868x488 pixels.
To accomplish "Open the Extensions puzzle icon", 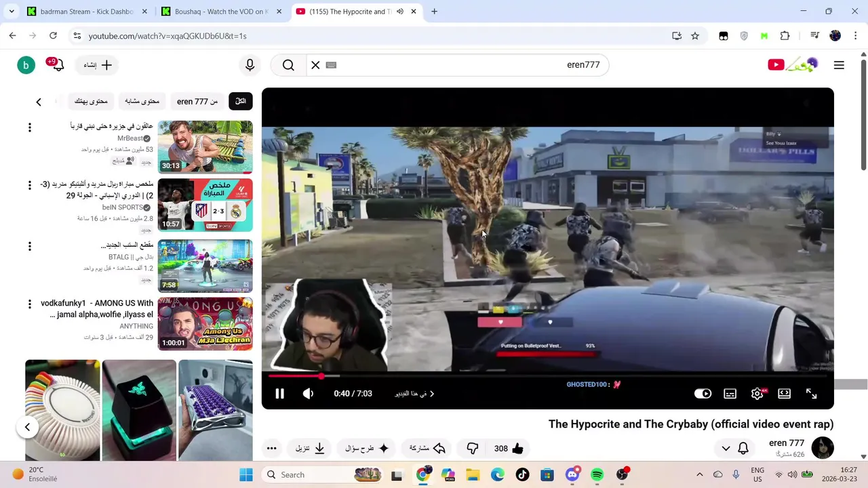I will (785, 36).
